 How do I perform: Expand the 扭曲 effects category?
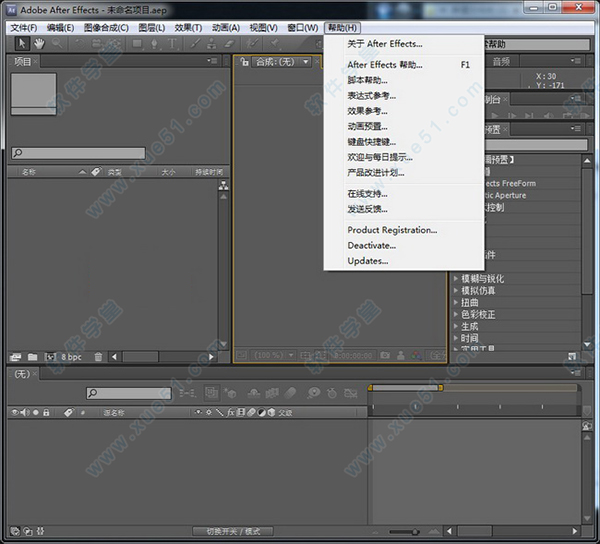456,302
